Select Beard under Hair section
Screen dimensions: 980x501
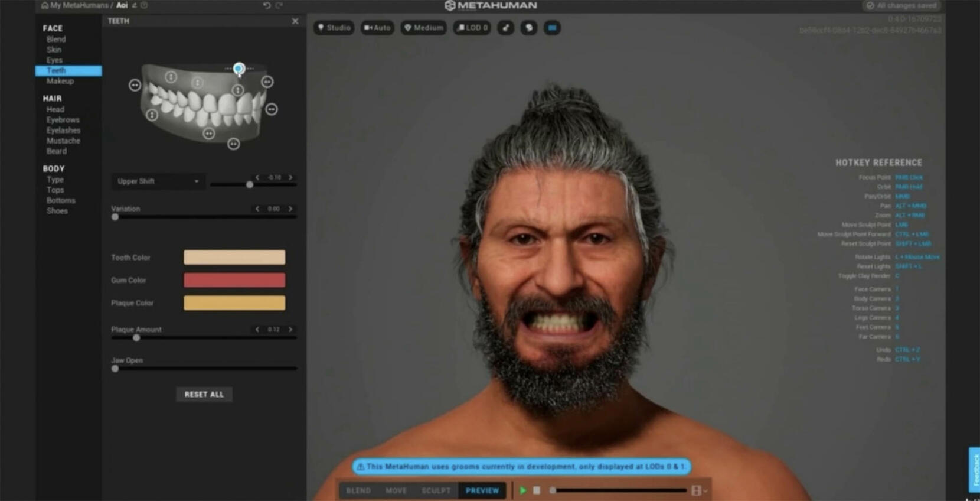(x=57, y=151)
